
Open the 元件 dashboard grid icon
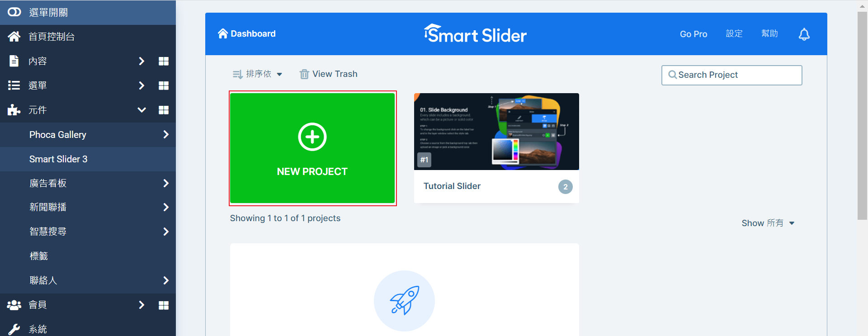[x=164, y=110]
